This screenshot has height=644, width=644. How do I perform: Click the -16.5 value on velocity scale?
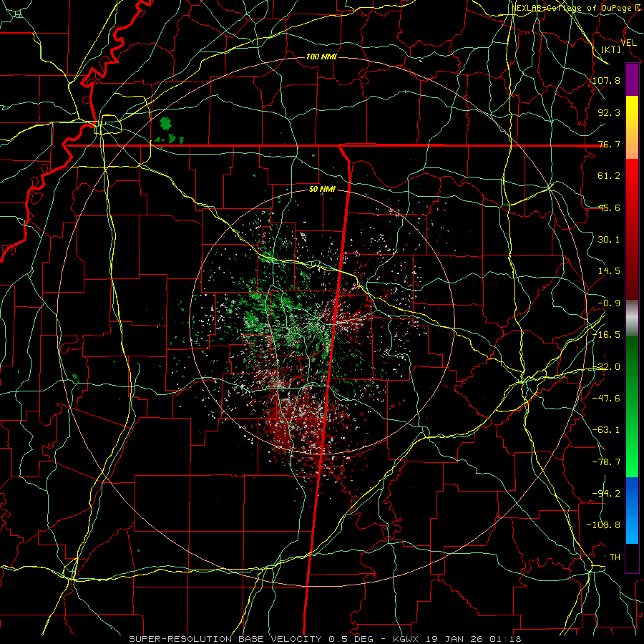tap(606, 335)
